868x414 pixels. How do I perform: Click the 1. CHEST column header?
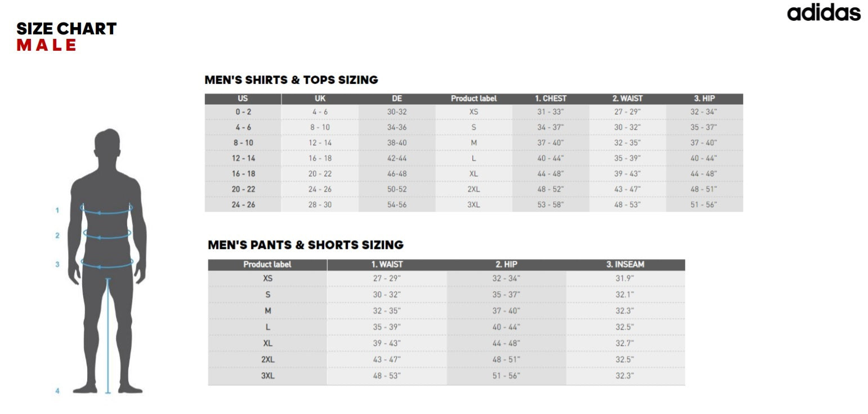551,99
